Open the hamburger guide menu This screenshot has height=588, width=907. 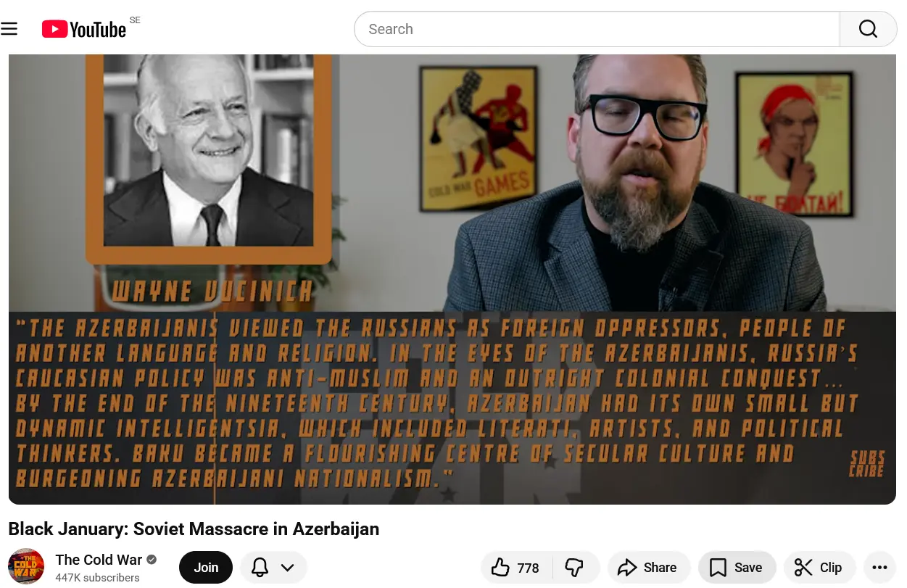pos(9,29)
